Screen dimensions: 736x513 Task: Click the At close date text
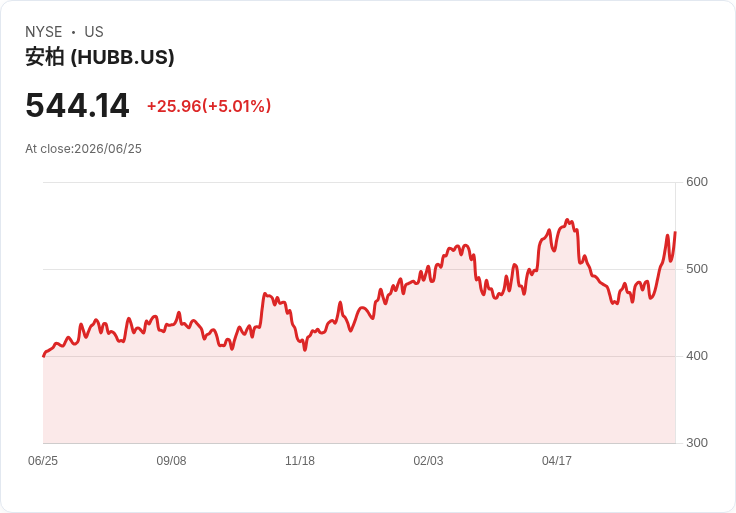coord(83,149)
